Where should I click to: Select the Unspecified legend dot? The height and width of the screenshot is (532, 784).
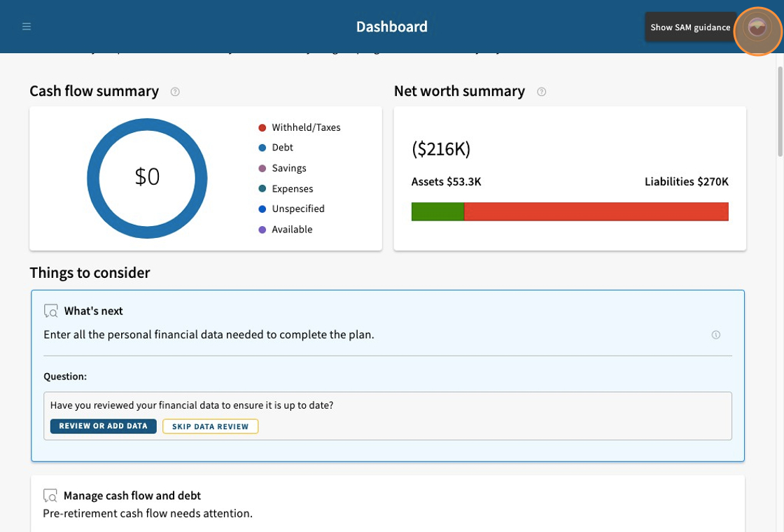click(262, 209)
